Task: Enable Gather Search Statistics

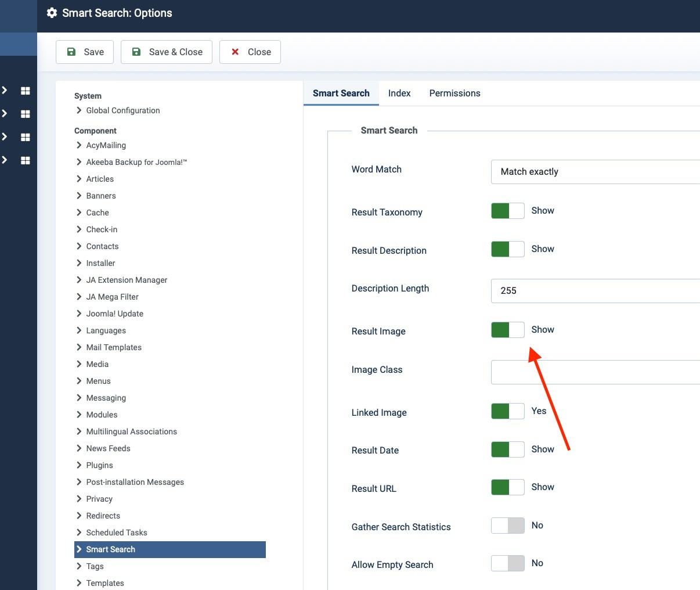Action: tap(507, 526)
